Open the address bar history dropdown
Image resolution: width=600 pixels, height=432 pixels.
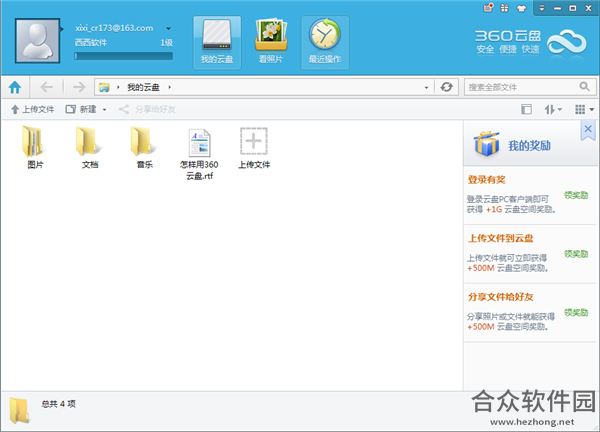click(426, 88)
